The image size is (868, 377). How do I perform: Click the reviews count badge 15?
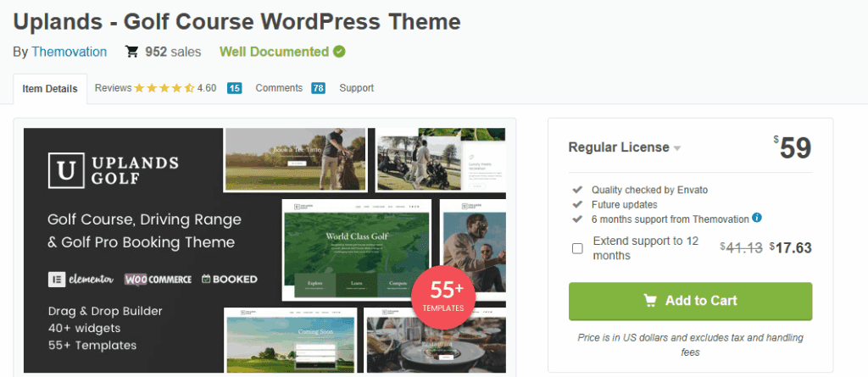[235, 88]
